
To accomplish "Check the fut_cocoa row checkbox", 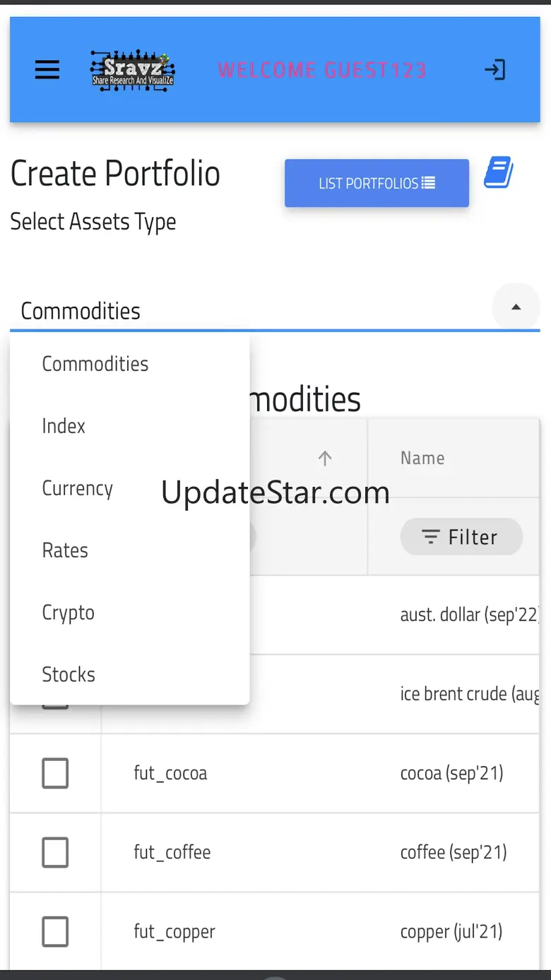I will 55,773.
